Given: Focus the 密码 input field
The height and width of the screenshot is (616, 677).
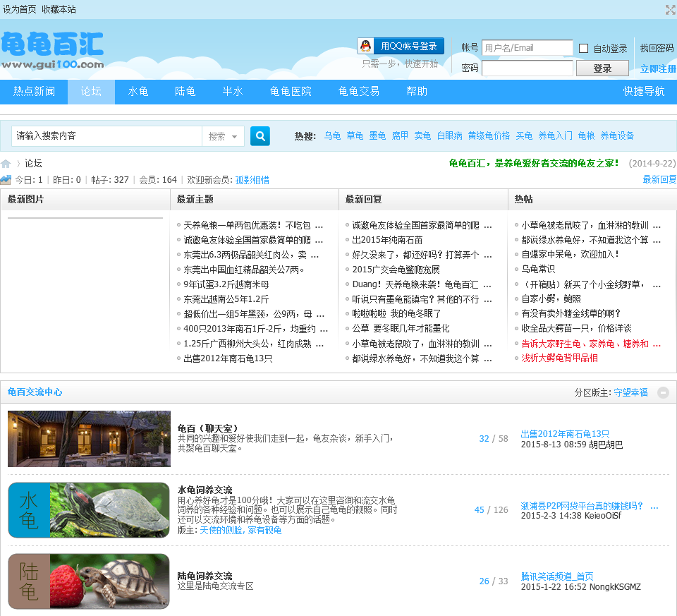Looking at the screenshot, I should 527,68.
